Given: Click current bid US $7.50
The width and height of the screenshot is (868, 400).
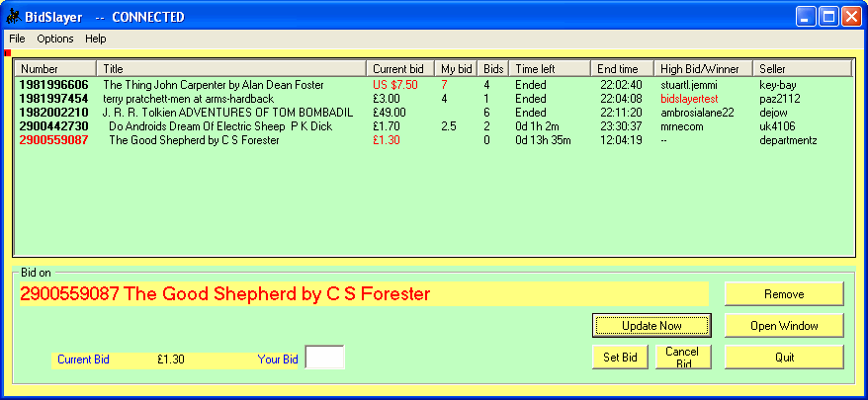Looking at the screenshot, I should coord(394,85).
